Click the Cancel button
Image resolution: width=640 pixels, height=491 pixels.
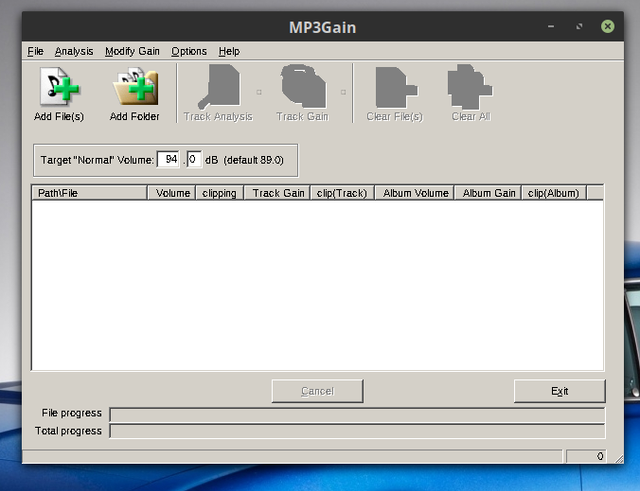pos(318,391)
